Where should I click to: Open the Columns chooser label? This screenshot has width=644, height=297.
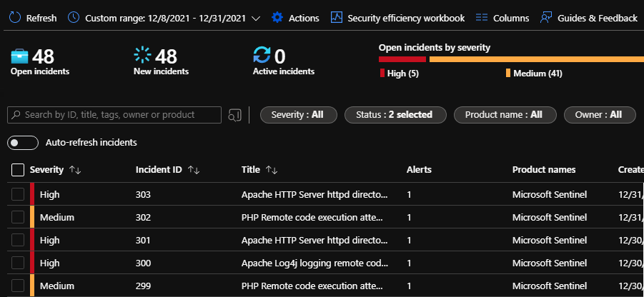(x=511, y=18)
